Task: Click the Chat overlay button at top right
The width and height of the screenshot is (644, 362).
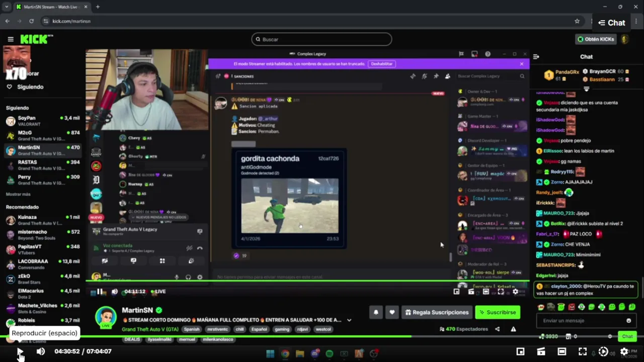Action: tap(611, 23)
